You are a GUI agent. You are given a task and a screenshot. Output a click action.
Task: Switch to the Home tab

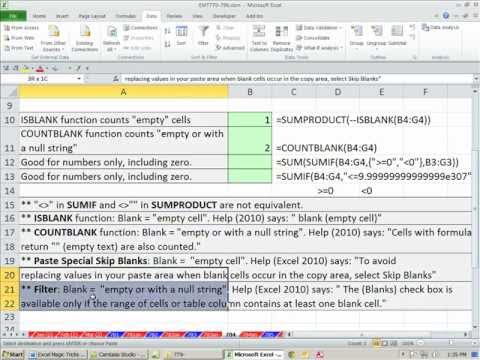tap(39, 16)
